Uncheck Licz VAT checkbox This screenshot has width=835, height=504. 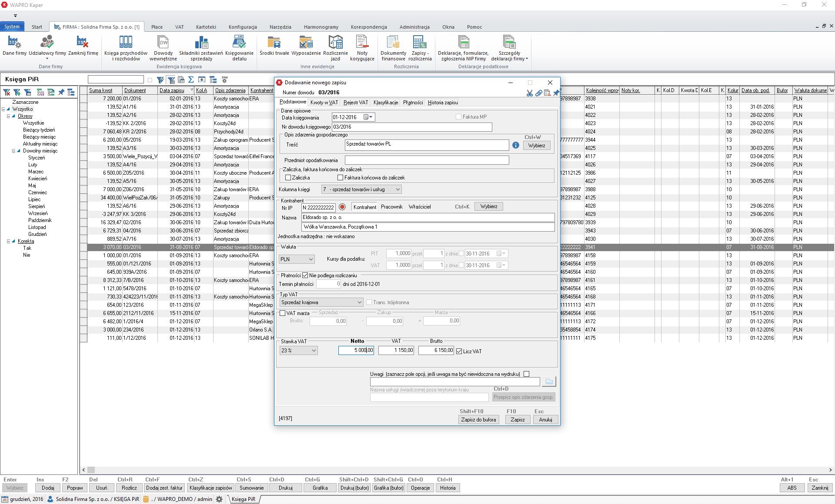pos(459,351)
